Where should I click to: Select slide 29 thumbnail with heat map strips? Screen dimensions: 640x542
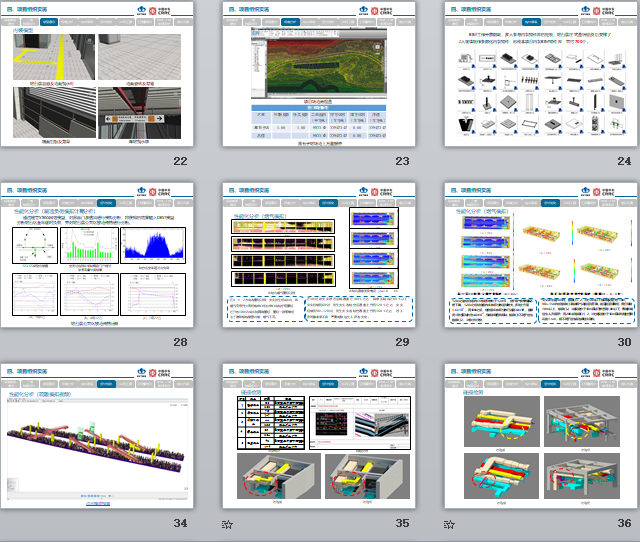[318, 255]
